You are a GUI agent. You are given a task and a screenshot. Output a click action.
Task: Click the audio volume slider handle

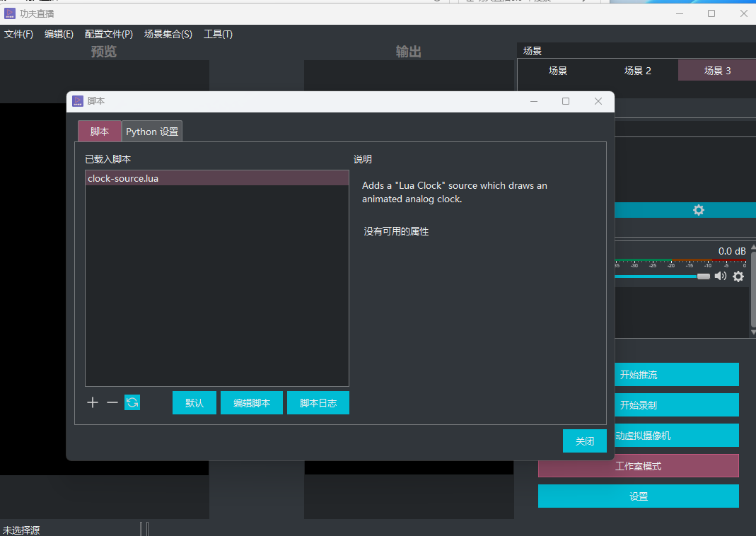click(x=703, y=276)
